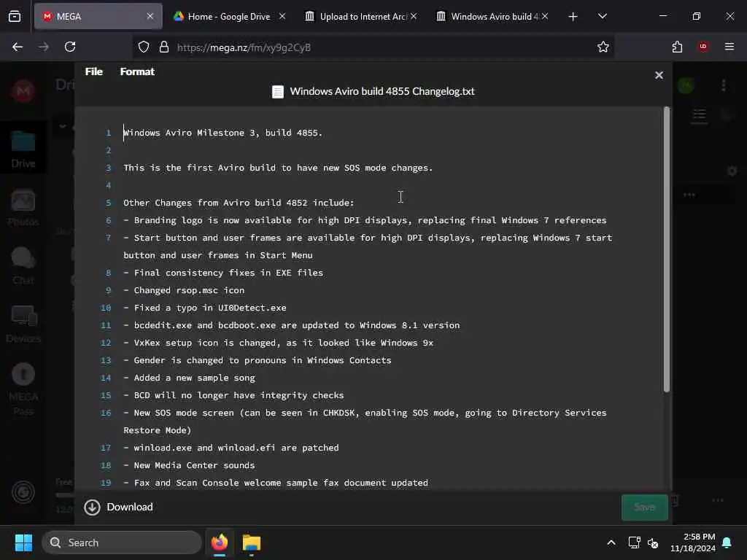Viewport: 747px width, 560px height.
Task: Open the notifications bell icon
Action: click(x=727, y=542)
